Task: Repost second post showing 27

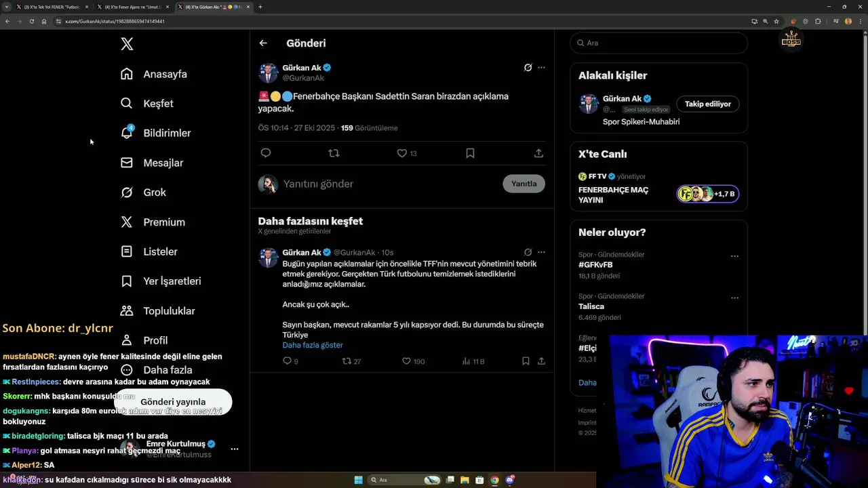Action: point(351,361)
